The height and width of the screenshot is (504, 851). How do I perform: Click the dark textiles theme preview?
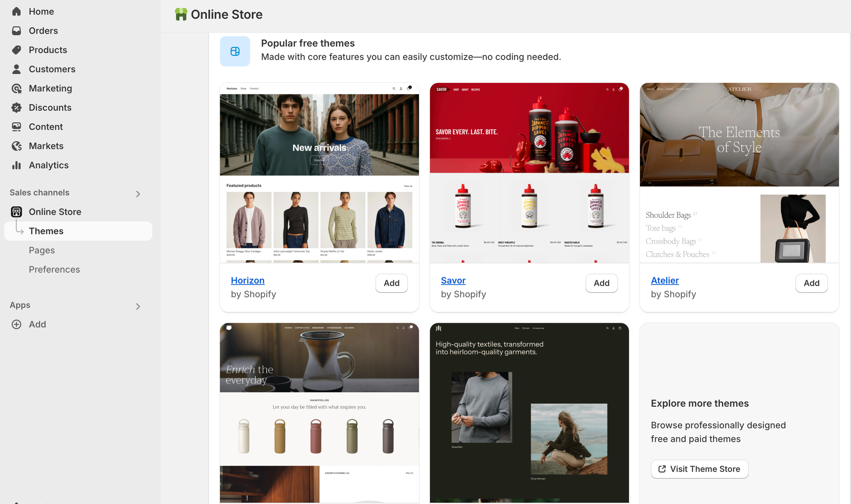(x=529, y=413)
